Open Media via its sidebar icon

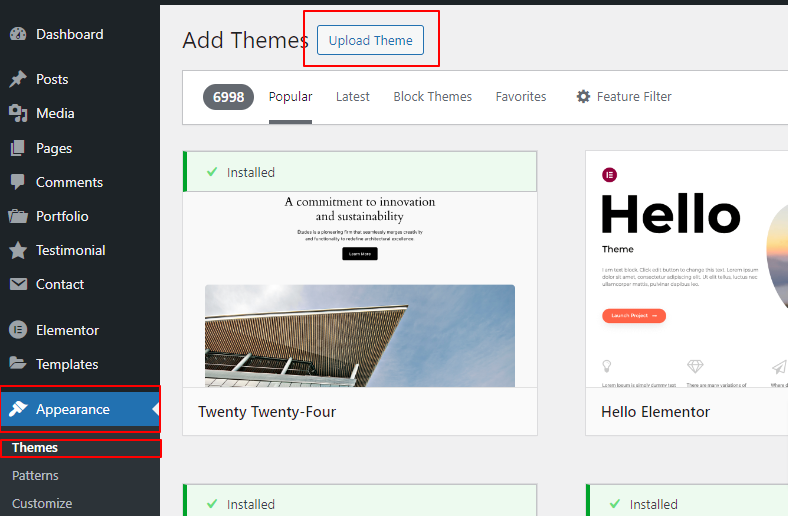[x=18, y=113]
